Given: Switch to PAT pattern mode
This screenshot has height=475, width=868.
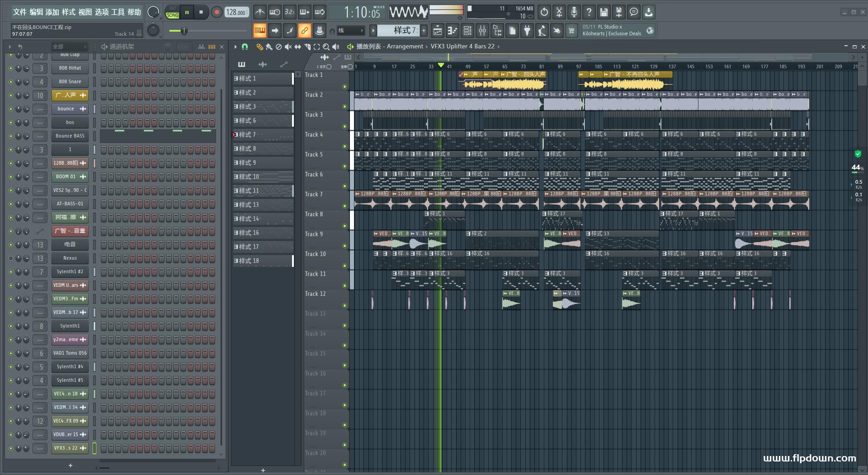Looking at the screenshot, I should (x=173, y=9).
